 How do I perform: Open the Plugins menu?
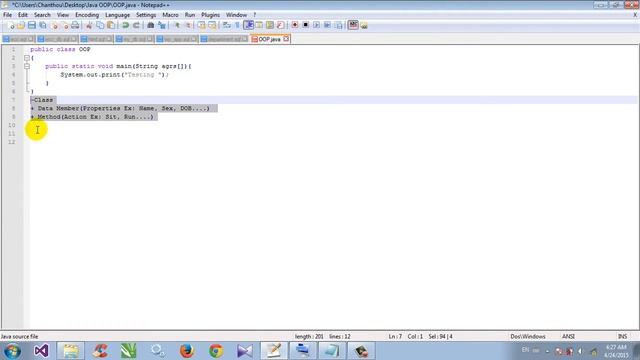click(x=210, y=15)
